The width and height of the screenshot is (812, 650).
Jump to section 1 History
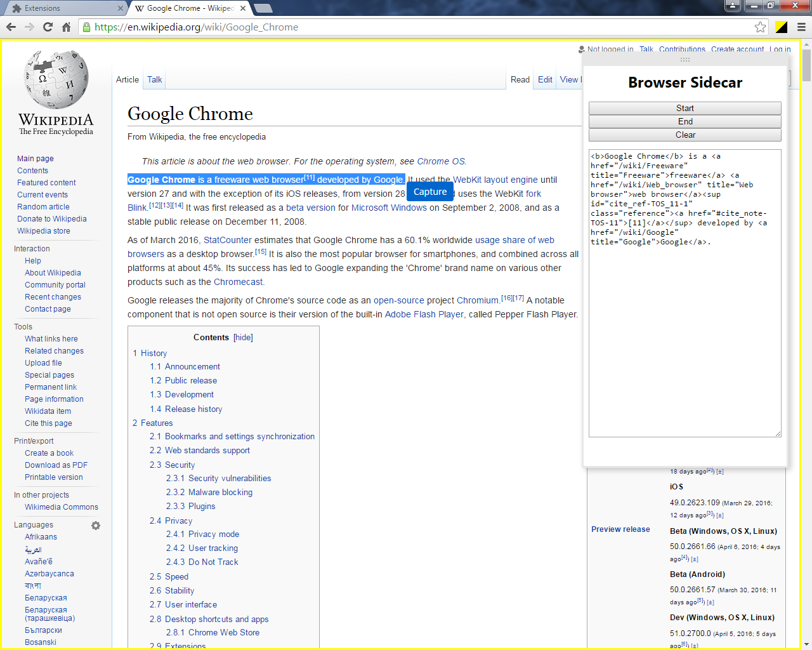coord(150,353)
